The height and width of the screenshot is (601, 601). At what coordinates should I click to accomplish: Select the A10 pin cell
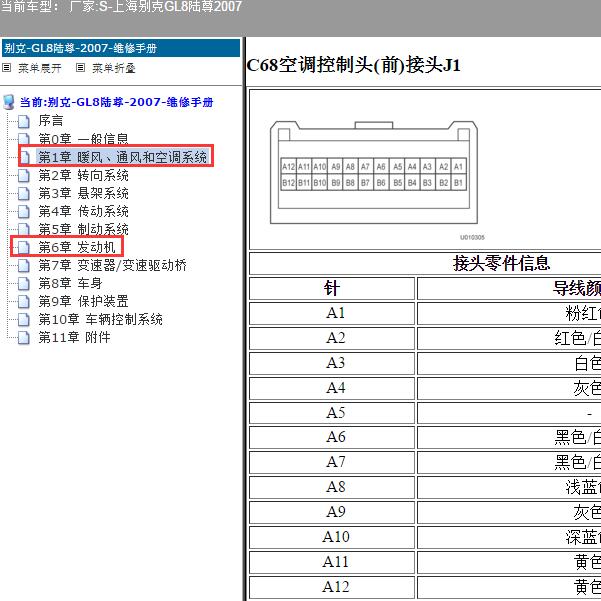(332, 537)
